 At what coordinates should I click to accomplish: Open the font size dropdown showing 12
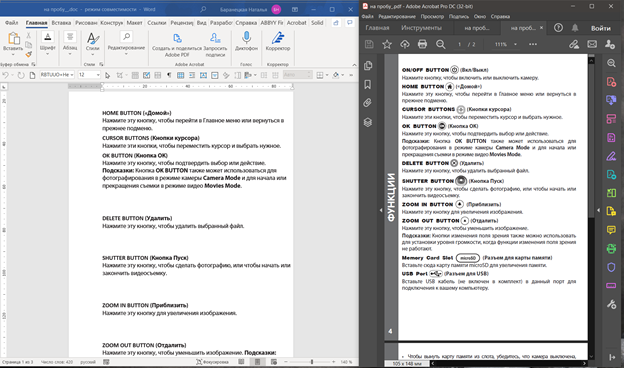click(x=98, y=75)
